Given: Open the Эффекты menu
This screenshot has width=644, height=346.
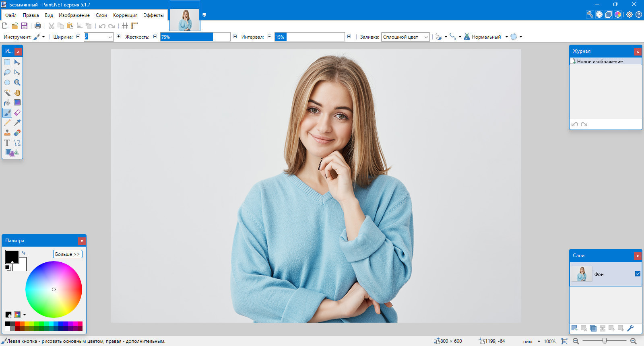Looking at the screenshot, I should [153, 15].
